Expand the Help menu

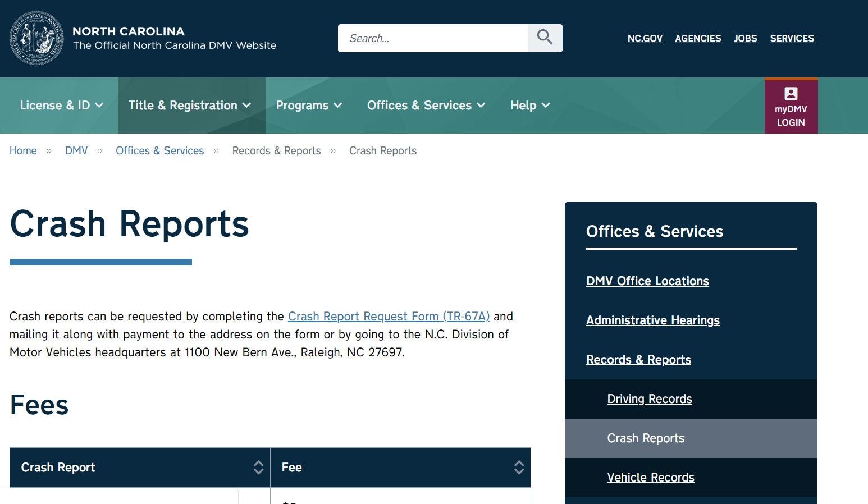click(530, 106)
